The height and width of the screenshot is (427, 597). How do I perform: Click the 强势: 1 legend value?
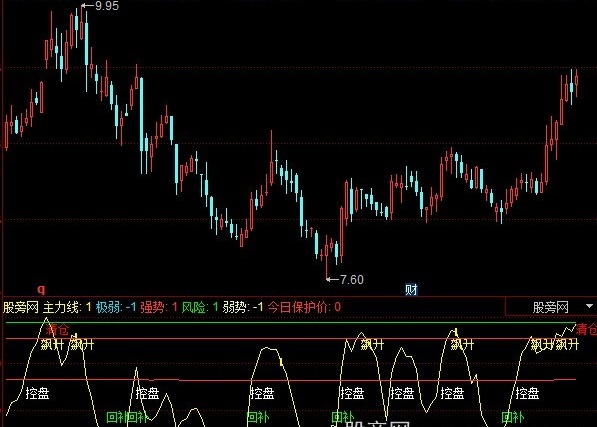159,307
